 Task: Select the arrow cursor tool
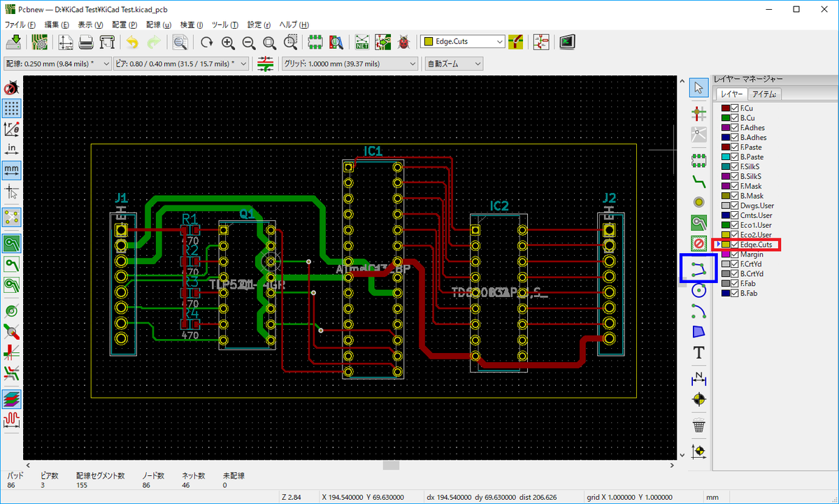point(698,87)
